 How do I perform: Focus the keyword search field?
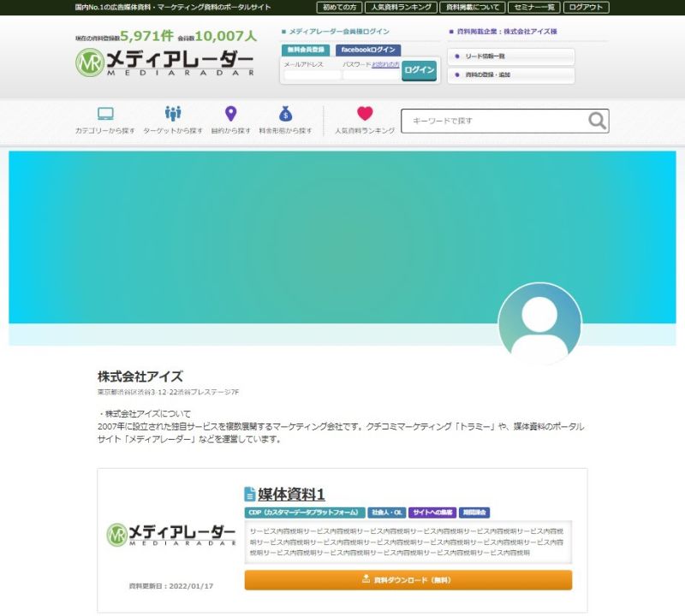click(494, 121)
